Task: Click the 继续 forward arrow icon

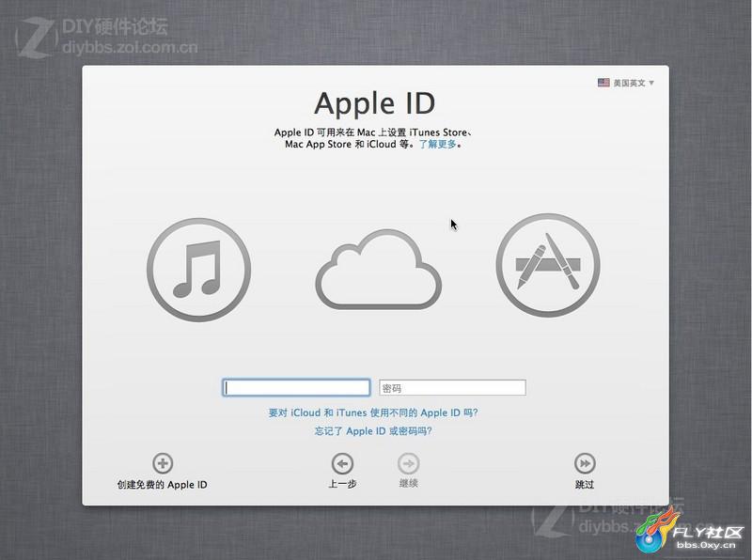Action: pyautogui.click(x=409, y=463)
